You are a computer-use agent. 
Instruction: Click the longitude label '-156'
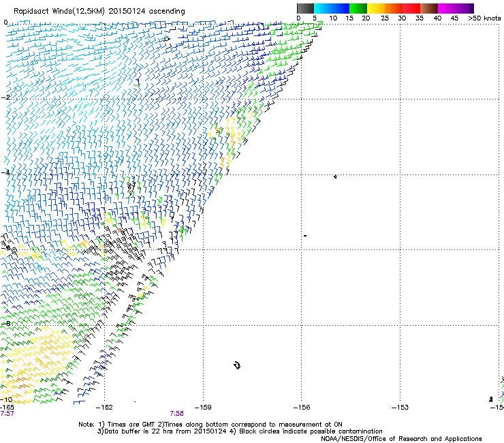tap(302, 408)
